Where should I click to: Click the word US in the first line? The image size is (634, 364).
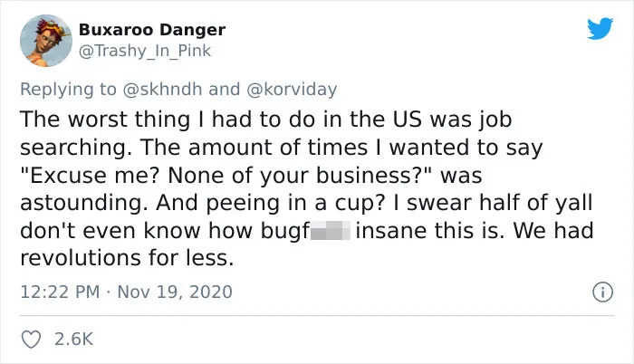408,120
